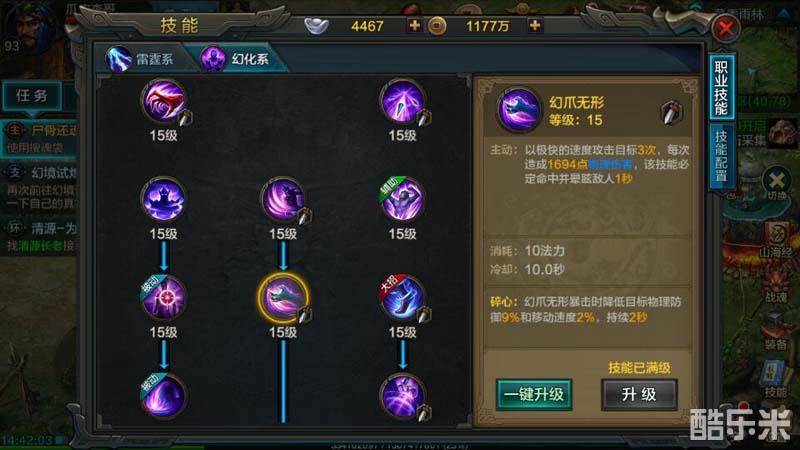The height and width of the screenshot is (450, 800).
Task: Select the green-tagged 辅助 skill icon
Action: (x=403, y=199)
